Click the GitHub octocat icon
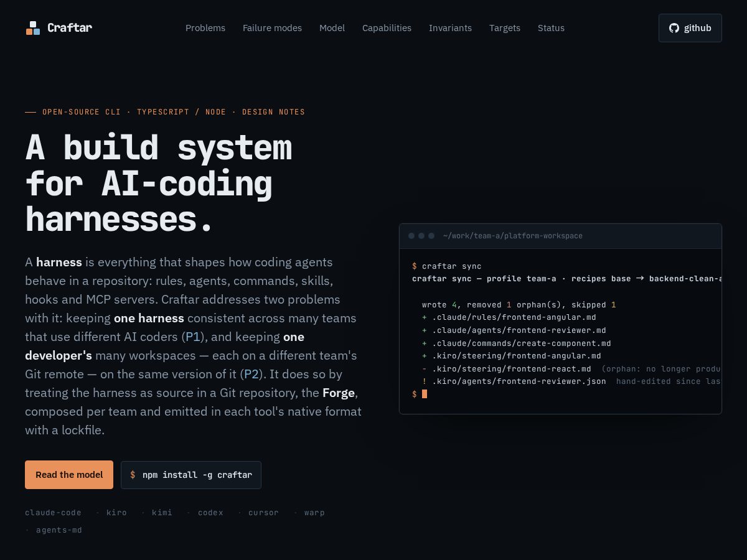 pyautogui.click(x=674, y=28)
